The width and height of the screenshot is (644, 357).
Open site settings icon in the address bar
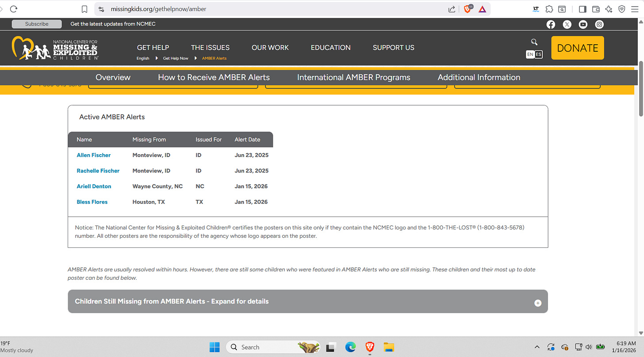tap(101, 9)
